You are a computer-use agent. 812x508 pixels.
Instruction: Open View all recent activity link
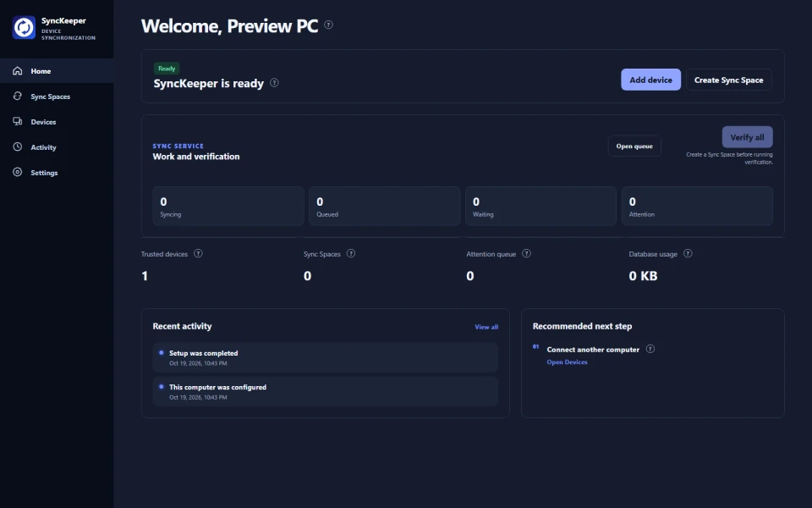pos(486,327)
